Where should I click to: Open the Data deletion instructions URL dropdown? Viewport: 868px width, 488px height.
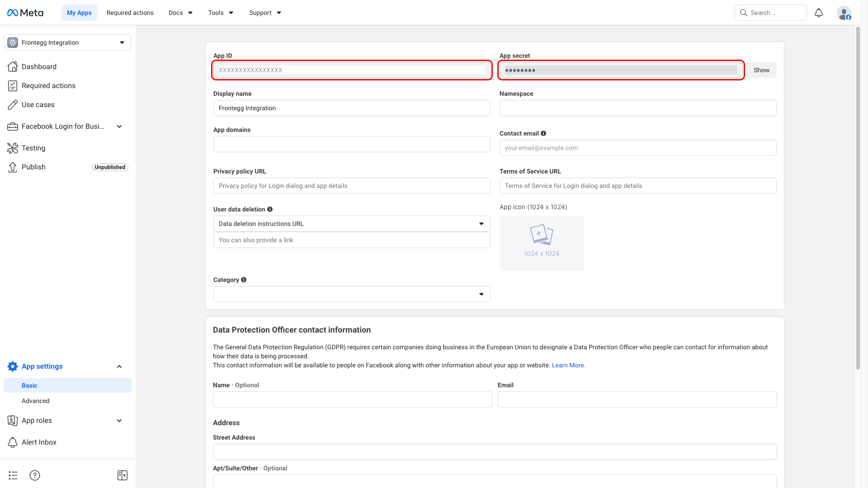(x=352, y=224)
